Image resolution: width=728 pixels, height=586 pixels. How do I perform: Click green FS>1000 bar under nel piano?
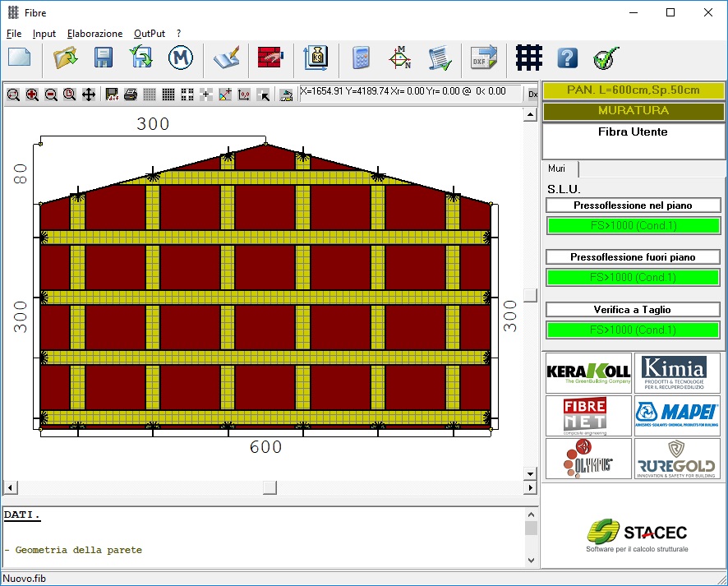634,226
